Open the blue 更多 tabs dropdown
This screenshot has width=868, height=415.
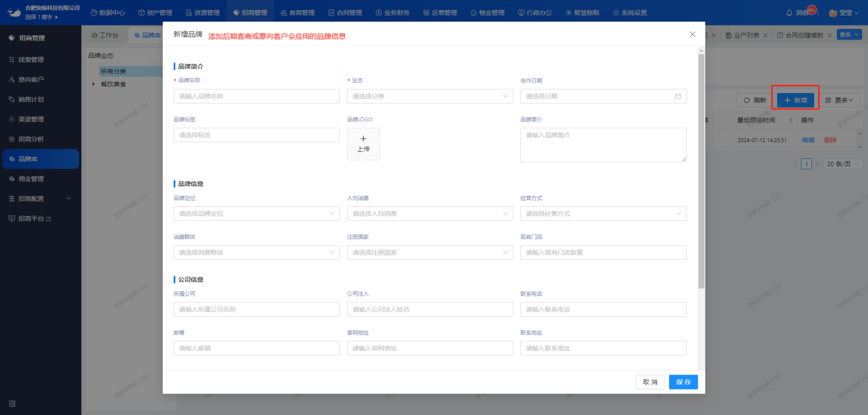pos(849,35)
